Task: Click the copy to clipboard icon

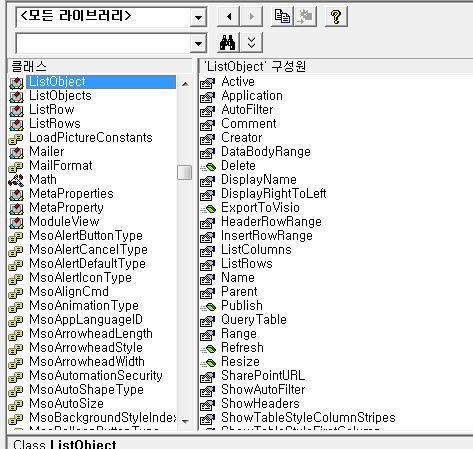Action: (x=282, y=16)
